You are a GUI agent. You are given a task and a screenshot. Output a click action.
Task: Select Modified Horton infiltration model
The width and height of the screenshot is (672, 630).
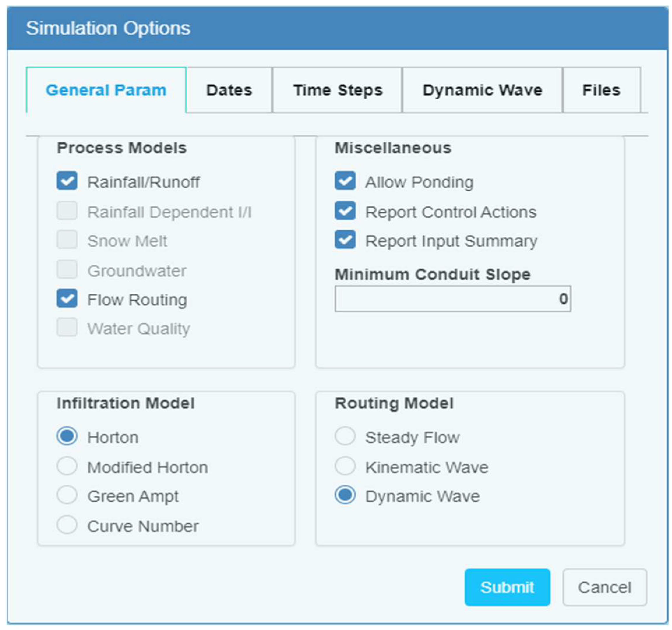67,466
